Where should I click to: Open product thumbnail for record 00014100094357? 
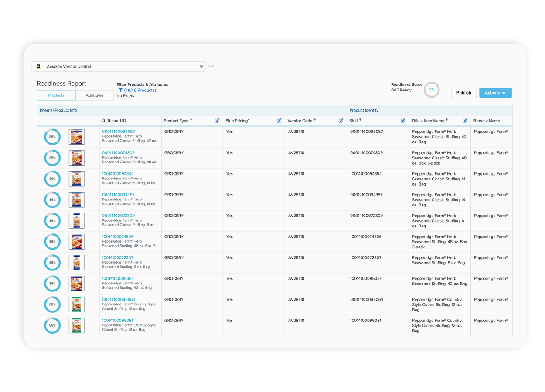(x=77, y=199)
